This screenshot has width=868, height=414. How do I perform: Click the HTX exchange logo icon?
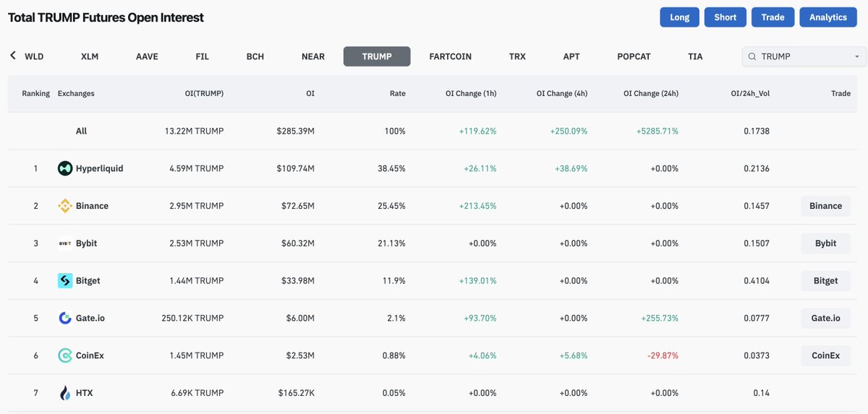point(65,393)
